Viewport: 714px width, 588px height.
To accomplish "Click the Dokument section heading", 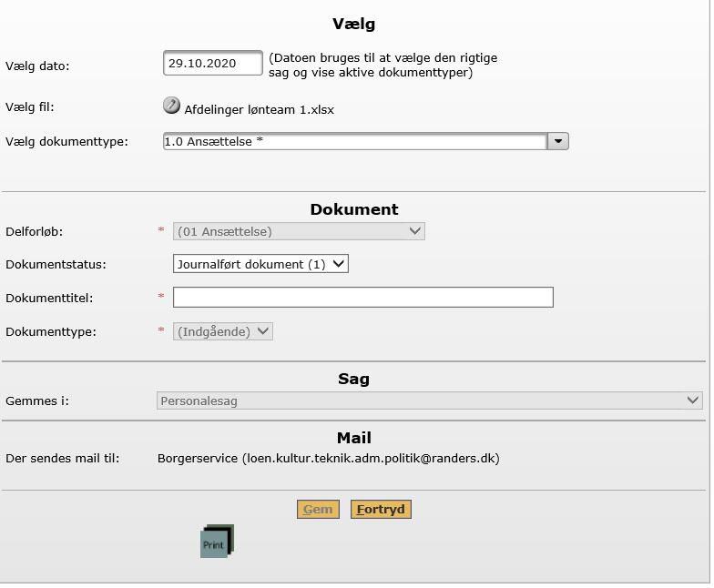I will click(x=353, y=209).
